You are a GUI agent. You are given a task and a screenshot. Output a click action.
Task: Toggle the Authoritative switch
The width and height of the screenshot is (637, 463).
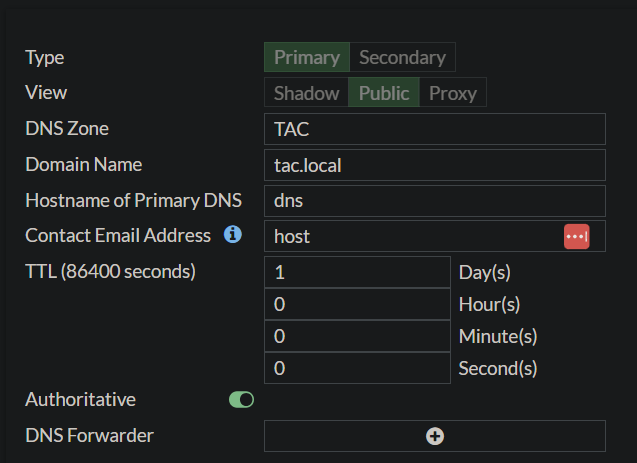[x=241, y=400]
